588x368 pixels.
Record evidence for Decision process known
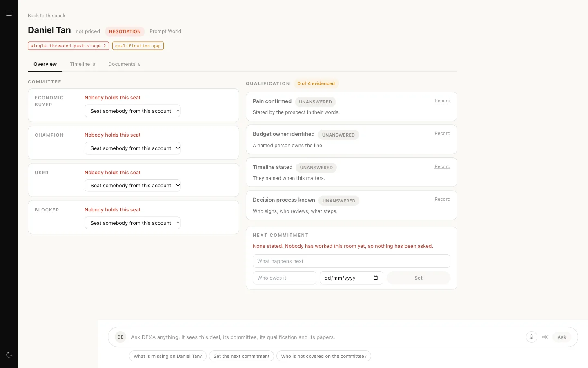[442, 199]
